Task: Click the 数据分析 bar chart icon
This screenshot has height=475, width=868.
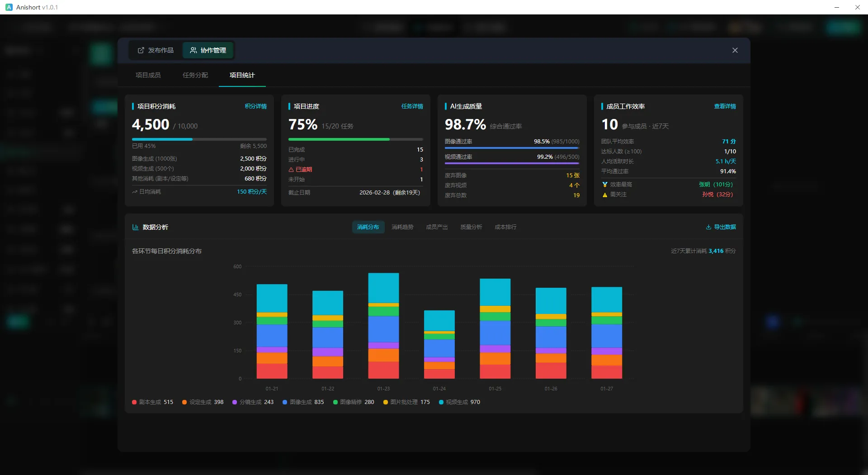Action: (x=135, y=227)
